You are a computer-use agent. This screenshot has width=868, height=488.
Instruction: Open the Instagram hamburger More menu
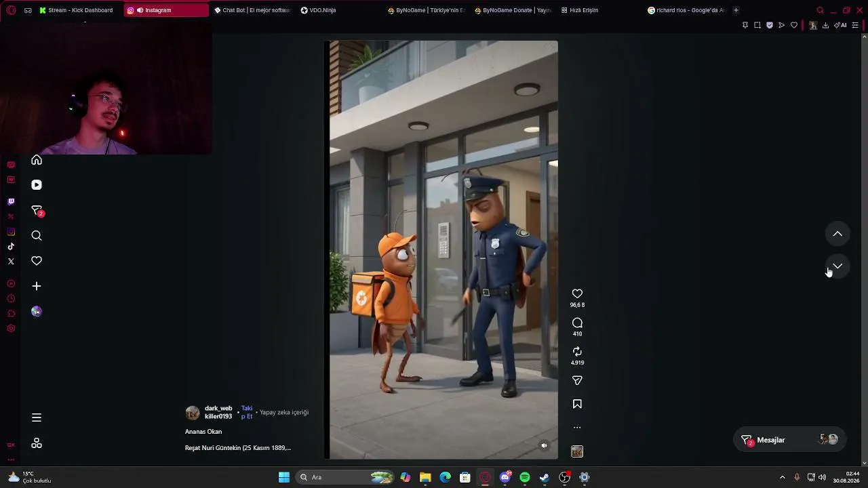coord(37,418)
